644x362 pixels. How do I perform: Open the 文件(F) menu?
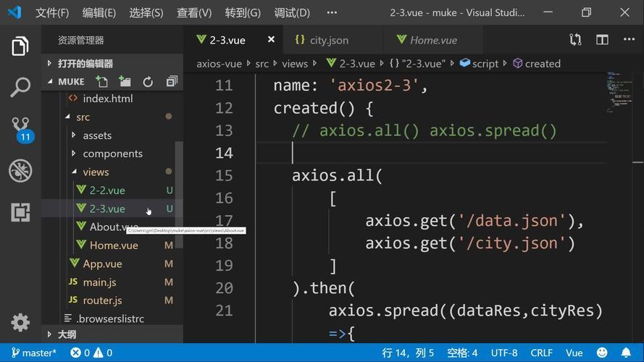(x=51, y=13)
